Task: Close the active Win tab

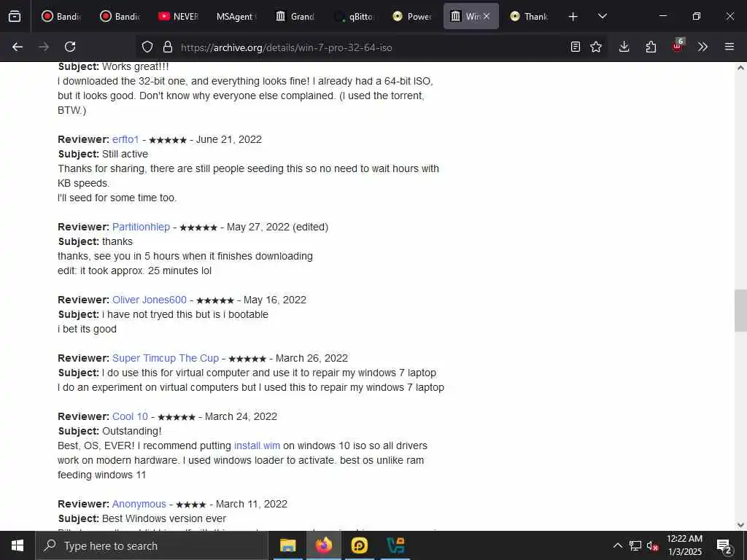Action: coord(487,16)
